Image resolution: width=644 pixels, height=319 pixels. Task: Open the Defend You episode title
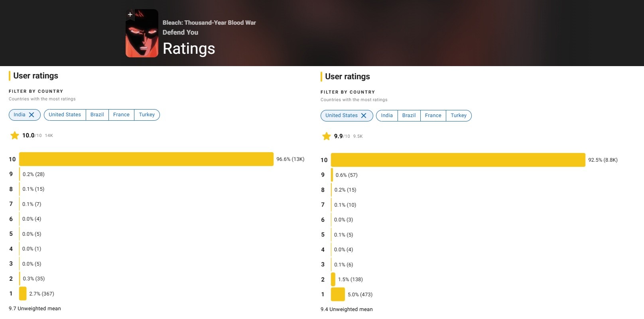pyautogui.click(x=180, y=32)
